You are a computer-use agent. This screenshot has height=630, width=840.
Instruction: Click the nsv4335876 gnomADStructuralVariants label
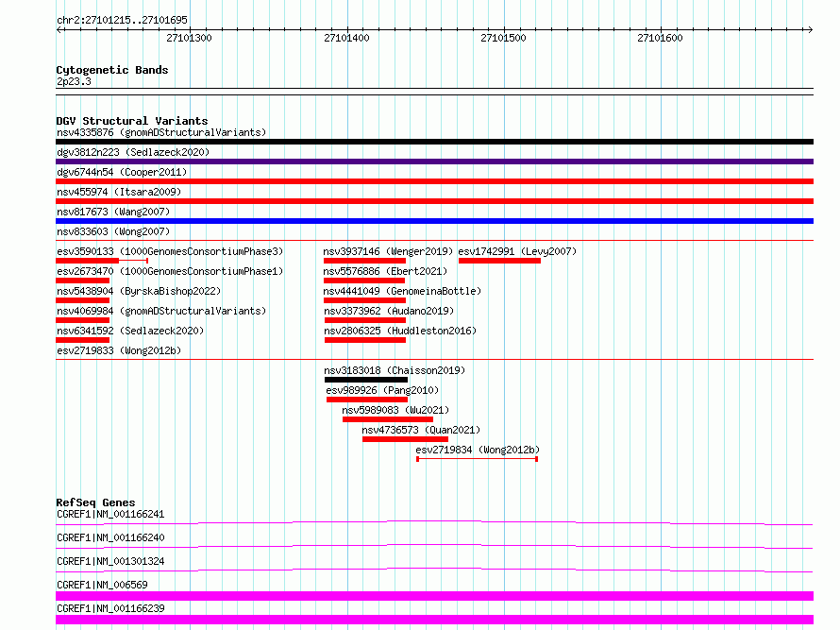[x=161, y=132]
